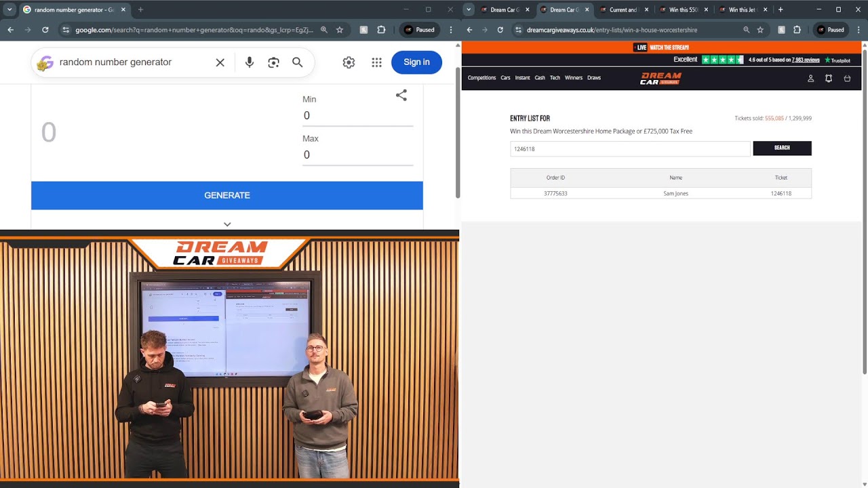868x488 pixels.
Task: Clear the Google search box with X
Action: [220, 62]
